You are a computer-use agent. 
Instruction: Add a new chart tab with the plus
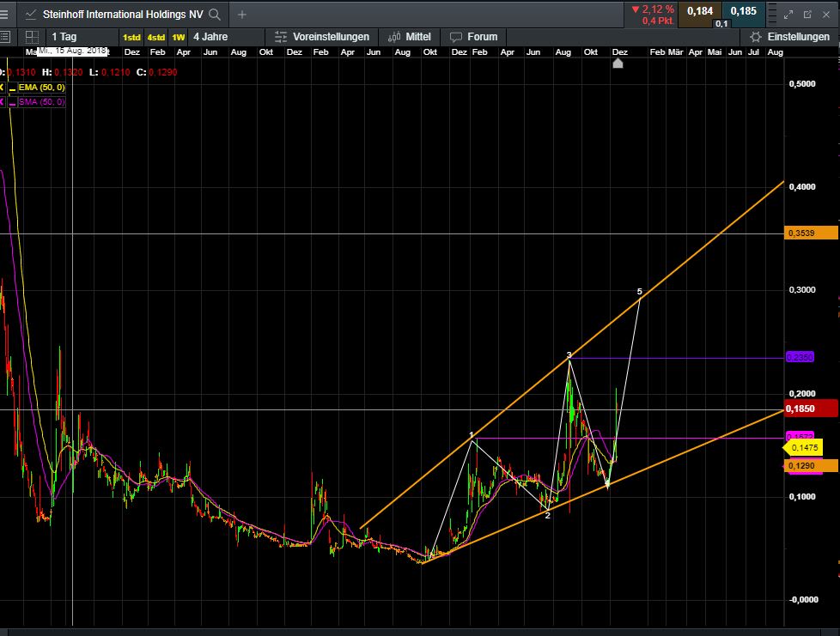[242, 15]
